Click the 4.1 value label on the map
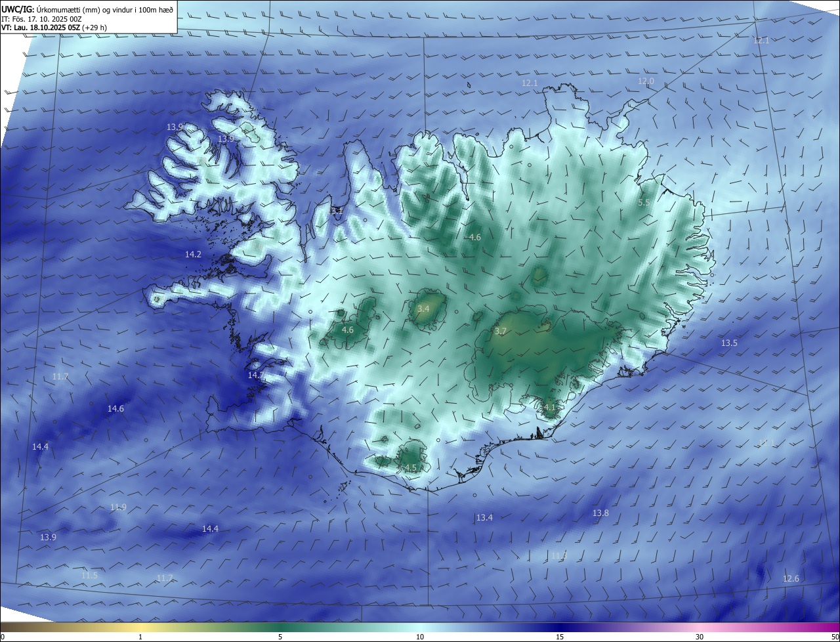 [x=550, y=407]
